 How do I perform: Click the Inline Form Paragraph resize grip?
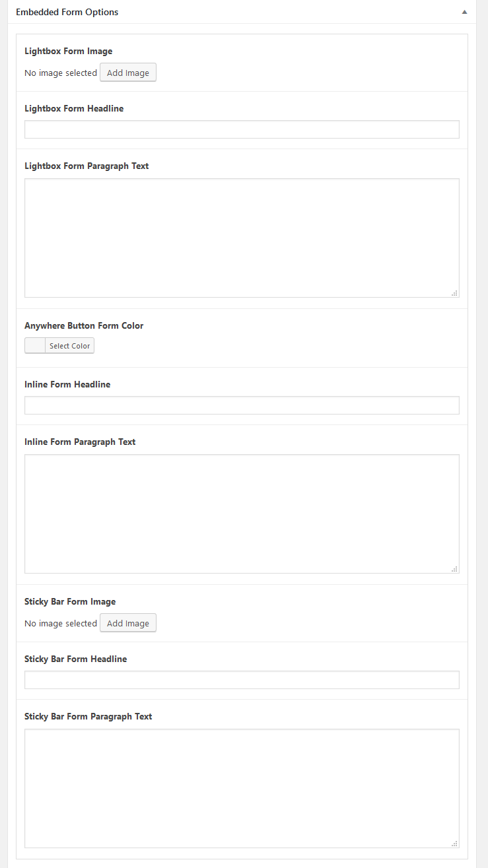(x=455, y=568)
